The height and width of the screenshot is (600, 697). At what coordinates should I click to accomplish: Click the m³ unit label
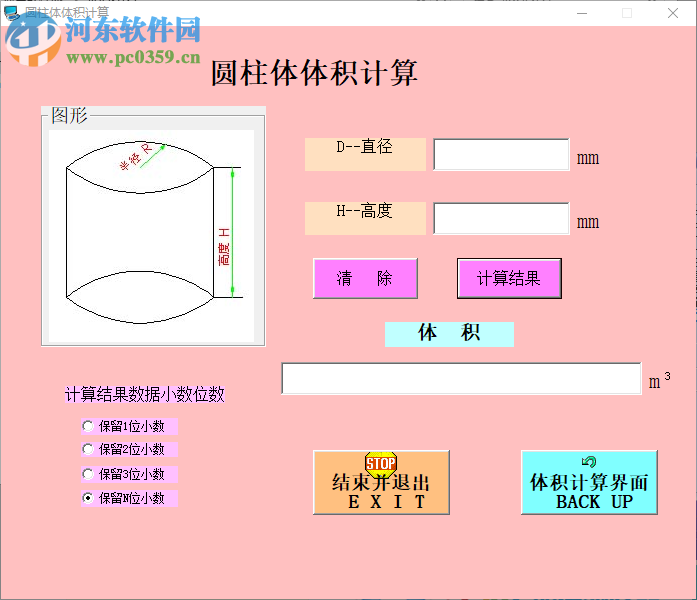pos(659,380)
